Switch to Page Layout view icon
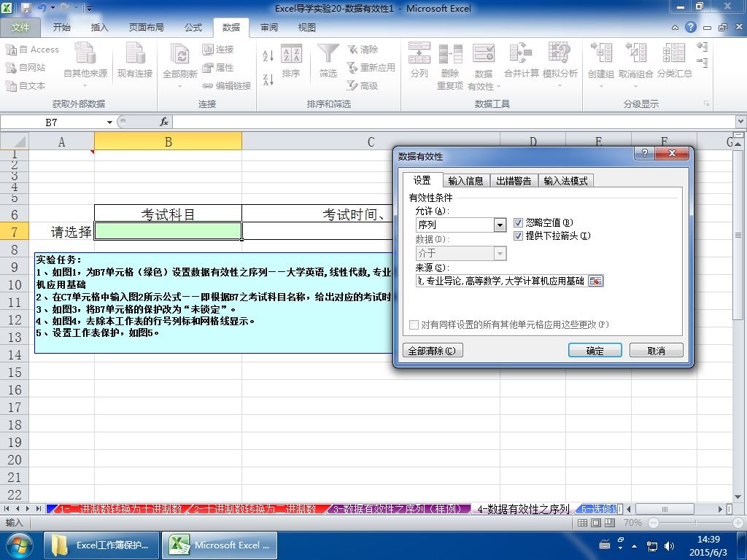Screen dimensions: 747x560 pos(596,523)
